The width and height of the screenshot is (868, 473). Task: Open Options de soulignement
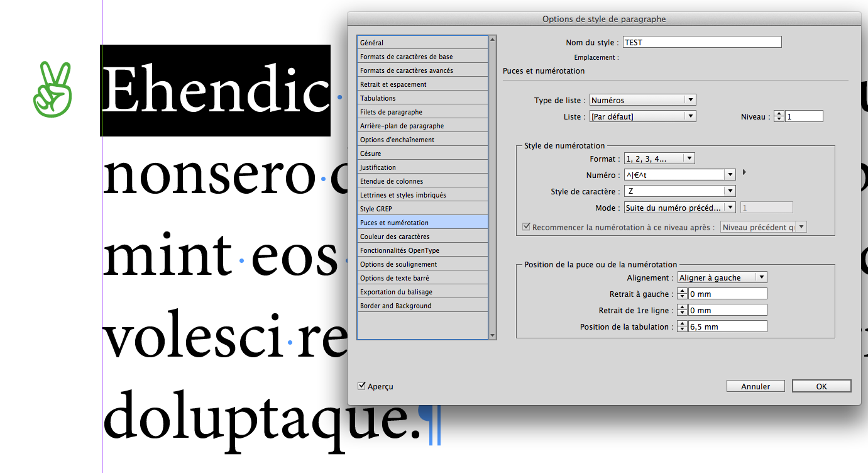click(422, 264)
